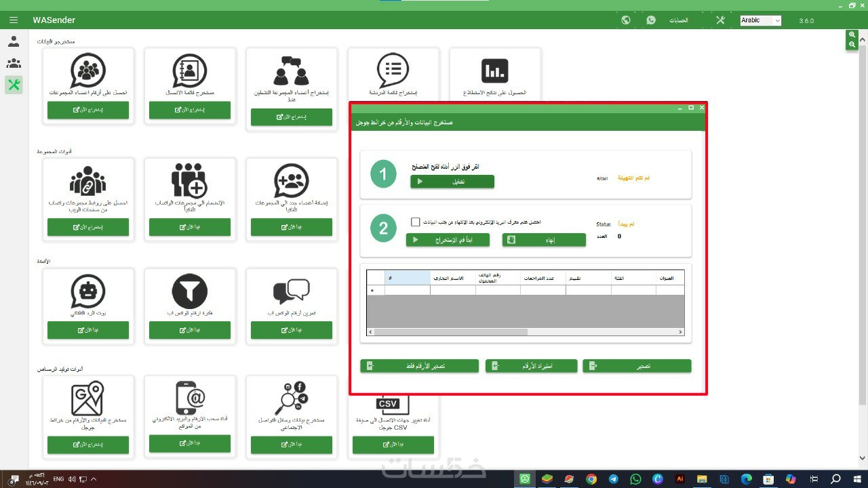Click extract now under group links card
This screenshot has width=868, height=488.
88,227
